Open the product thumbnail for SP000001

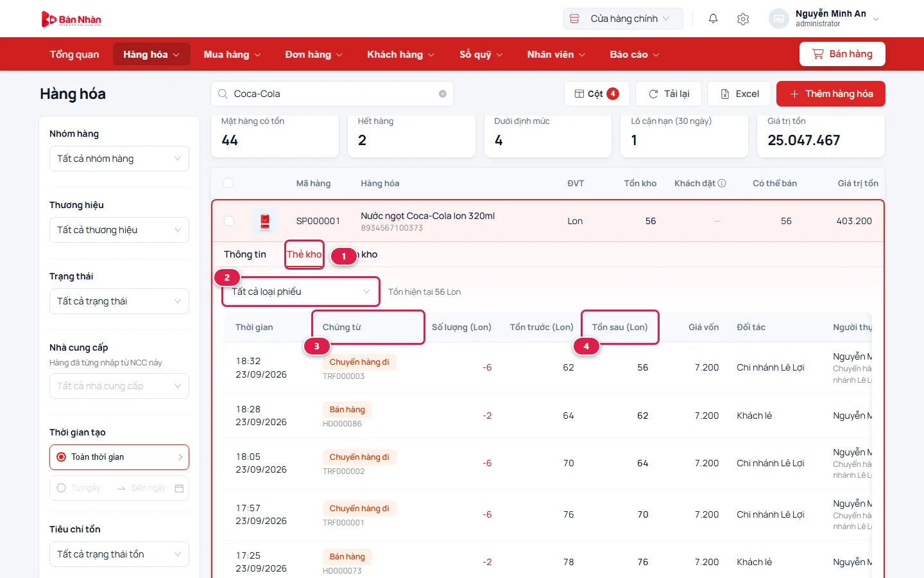265,221
